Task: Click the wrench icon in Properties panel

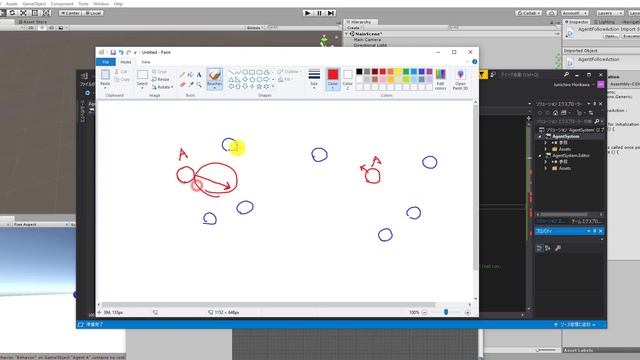Action: coord(558,248)
